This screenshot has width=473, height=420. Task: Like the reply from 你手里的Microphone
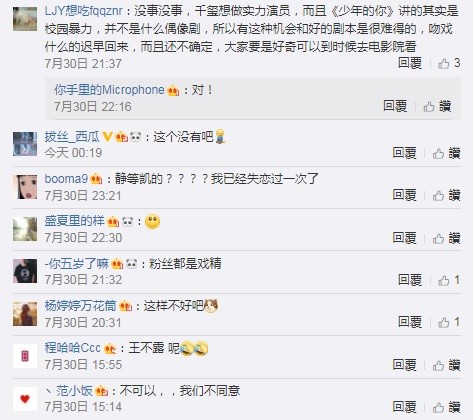click(437, 107)
